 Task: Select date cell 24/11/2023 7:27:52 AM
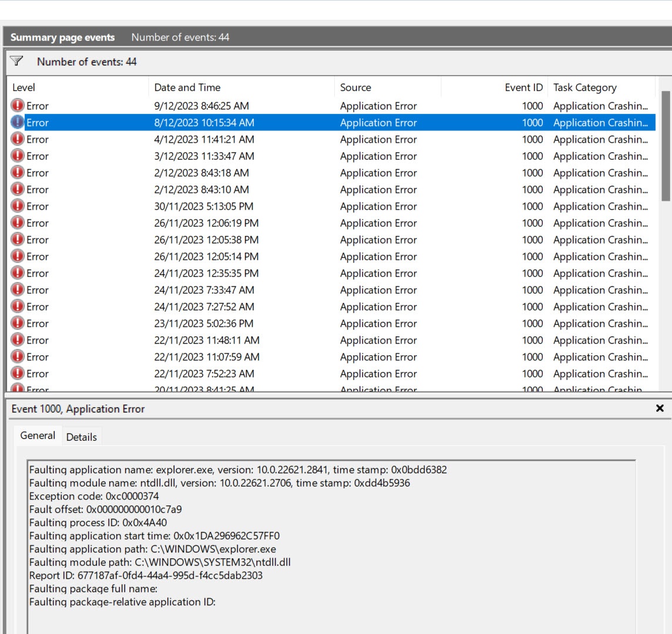tap(204, 306)
